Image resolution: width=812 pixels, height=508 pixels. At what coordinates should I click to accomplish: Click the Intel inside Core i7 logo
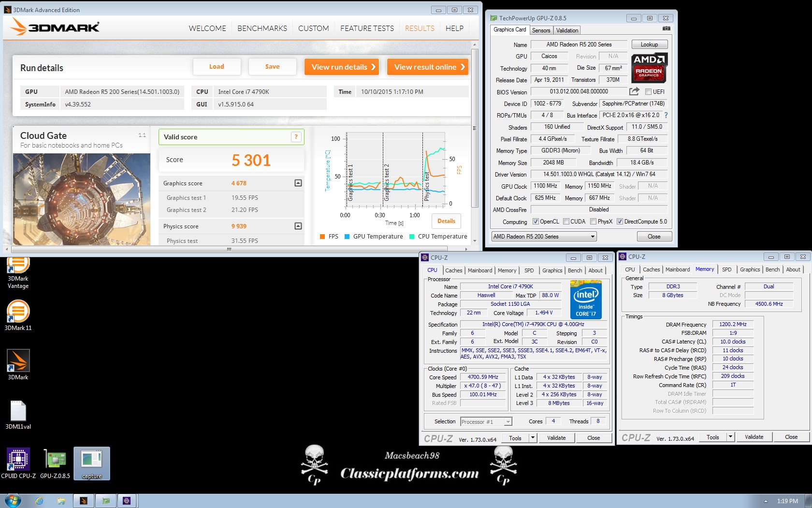[x=586, y=299]
